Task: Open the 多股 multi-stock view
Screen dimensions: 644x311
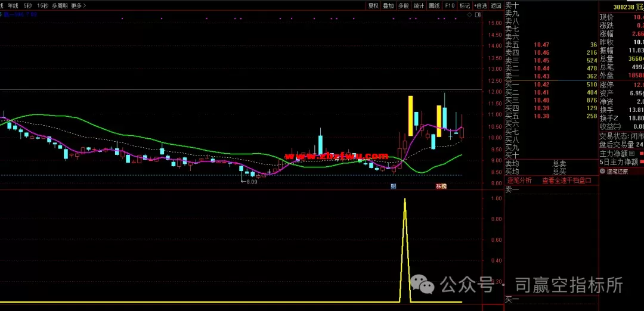Action: [403, 6]
